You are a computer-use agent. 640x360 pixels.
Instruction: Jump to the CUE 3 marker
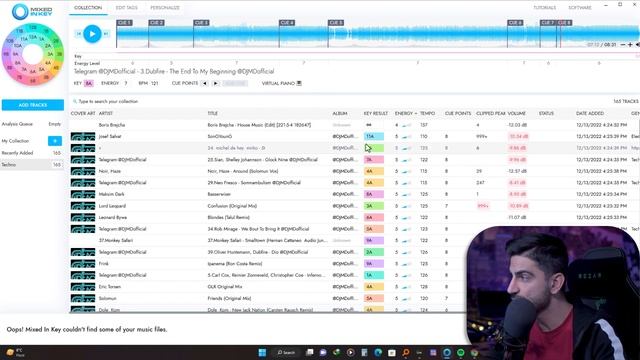pos(201,23)
